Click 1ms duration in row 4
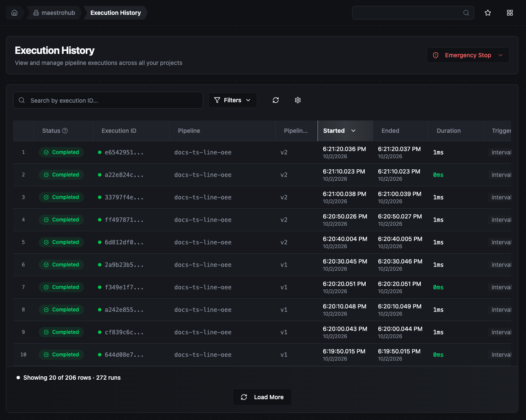Screen dimensions: 526x420 pos(438,220)
